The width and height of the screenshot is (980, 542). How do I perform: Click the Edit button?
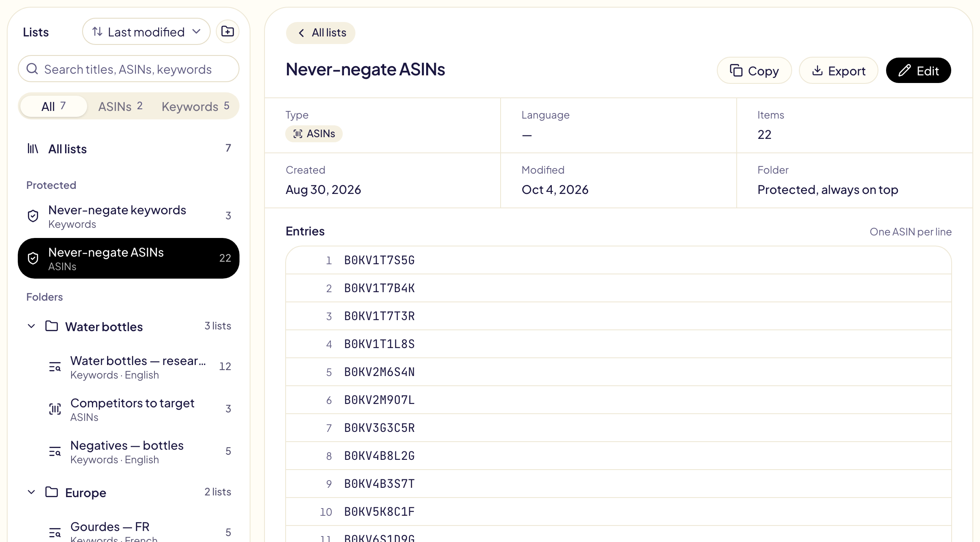[x=918, y=70]
